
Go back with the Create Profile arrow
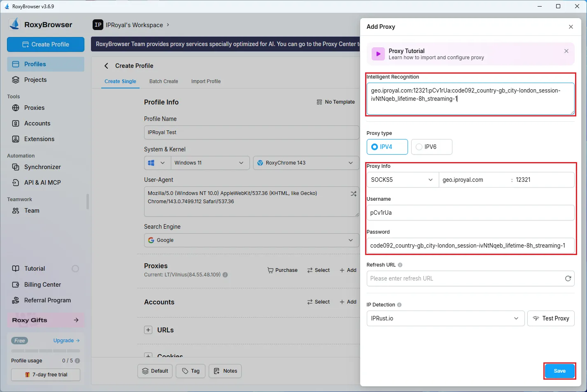pos(106,66)
